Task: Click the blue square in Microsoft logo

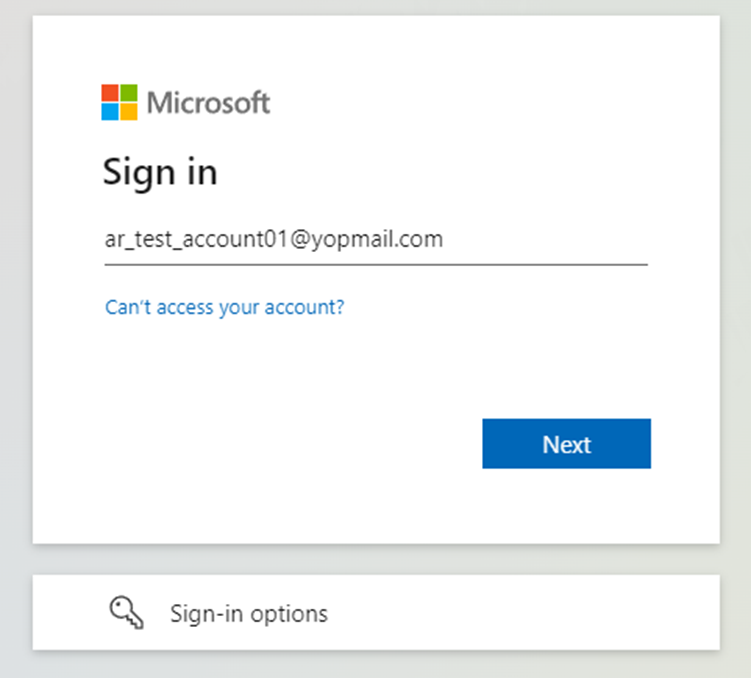Action: click(x=110, y=111)
